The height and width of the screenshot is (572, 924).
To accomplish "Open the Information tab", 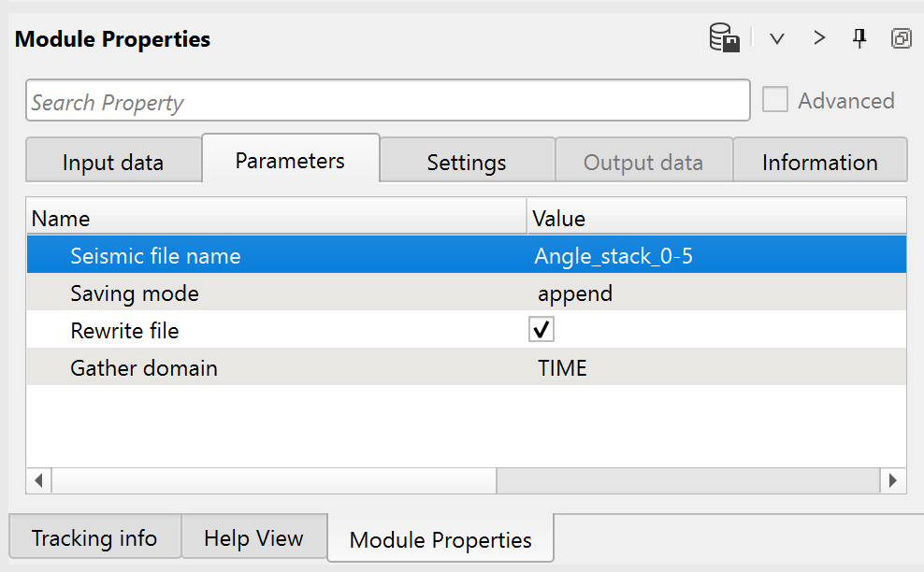I will (819, 162).
